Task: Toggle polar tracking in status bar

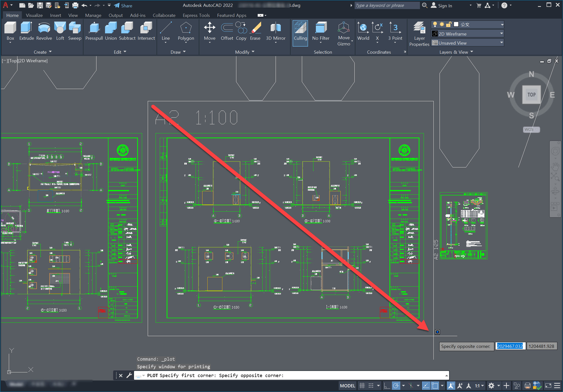Action: (396, 386)
